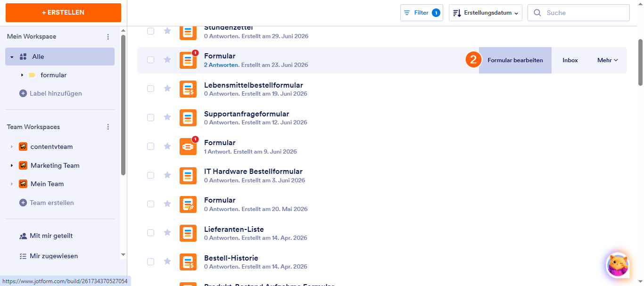Mark Supportanfrageformular as favorite
The width and height of the screenshot is (644, 286).
coord(167,117)
